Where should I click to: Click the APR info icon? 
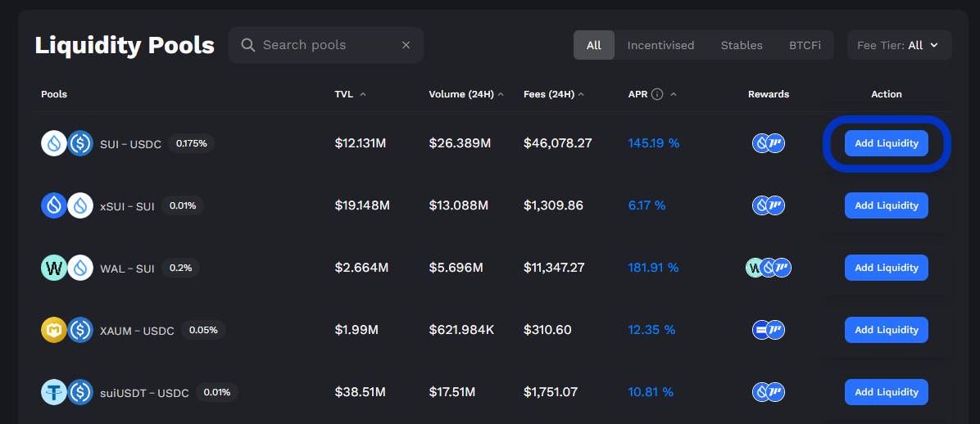(656, 94)
